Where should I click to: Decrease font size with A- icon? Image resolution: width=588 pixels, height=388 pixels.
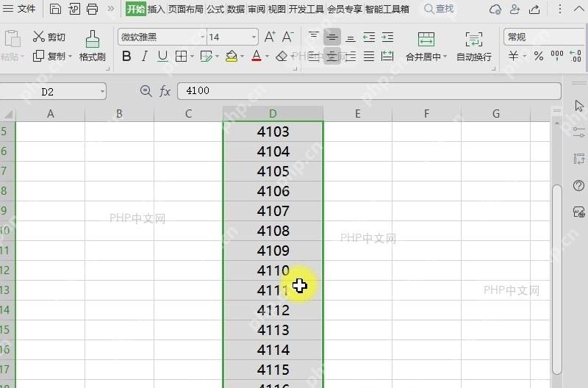pyautogui.click(x=287, y=37)
